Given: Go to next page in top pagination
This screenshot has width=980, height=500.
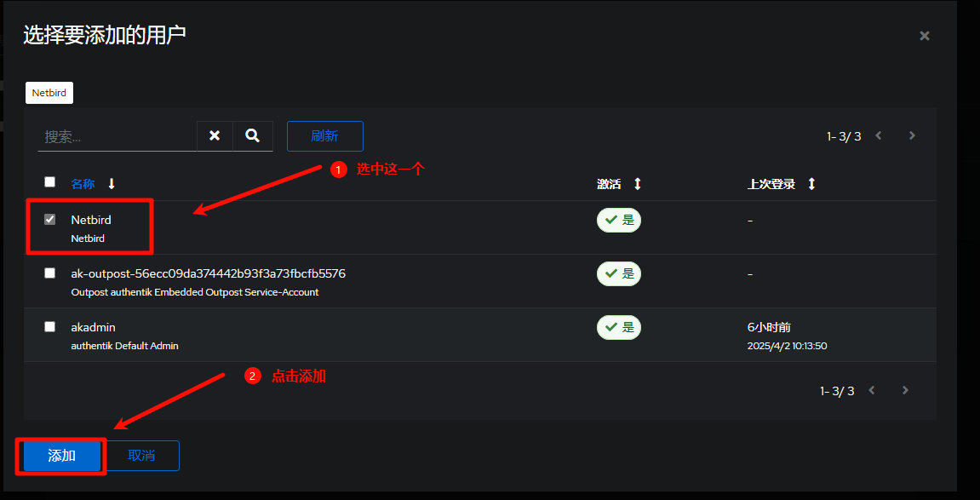Looking at the screenshot, I should point(912,136).
